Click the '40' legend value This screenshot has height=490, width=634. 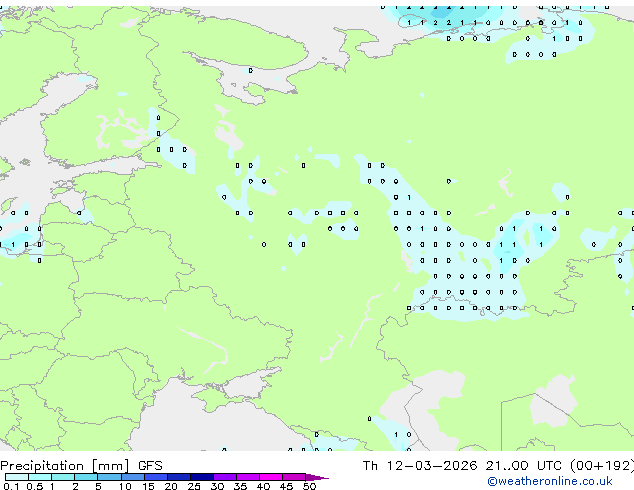pyautogui.click(x=263, y=486)
